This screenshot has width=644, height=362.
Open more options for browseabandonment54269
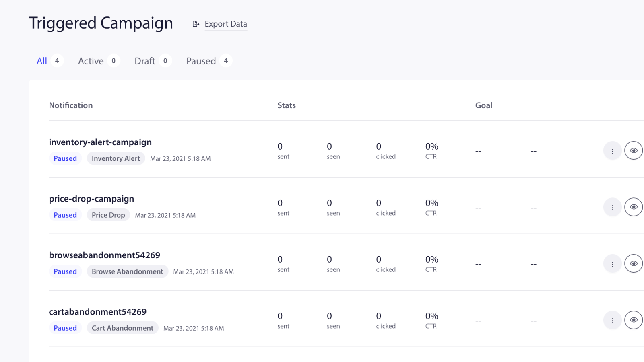click(612, 264)
